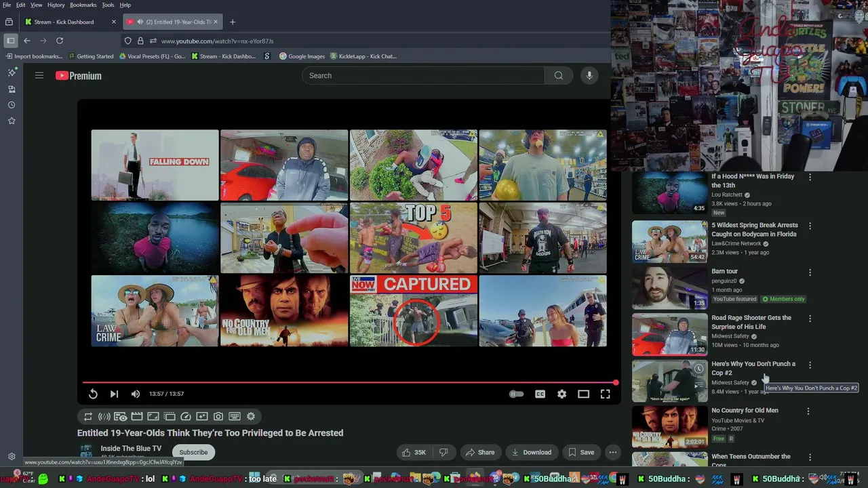The width and height of the screenshot is (868, 488).
Task: Open the File menu
Action: (x=7, y=5)
